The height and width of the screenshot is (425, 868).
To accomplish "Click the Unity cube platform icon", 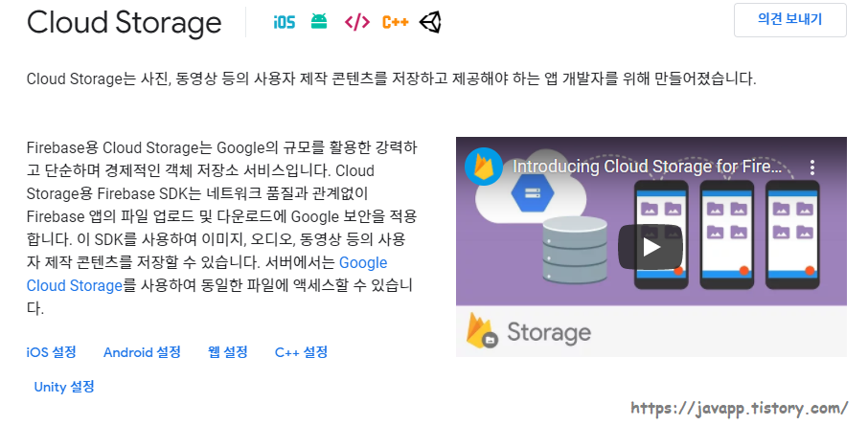I will (430, 22).
